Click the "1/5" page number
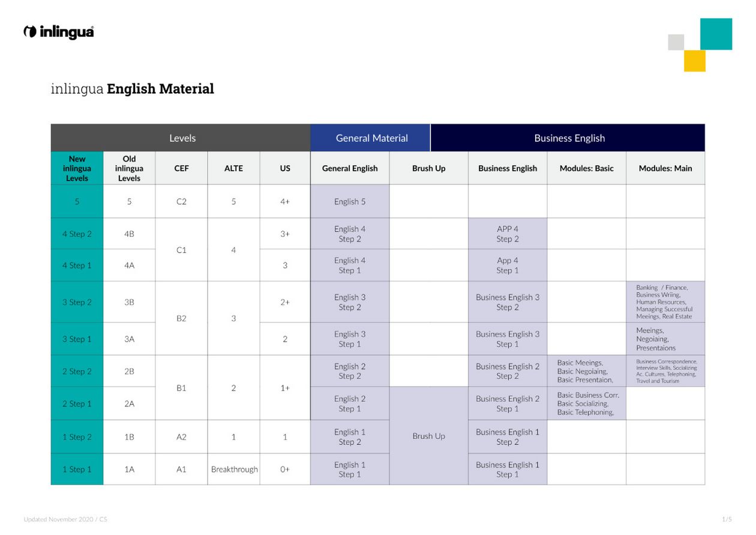This screenshot has height=535, width=756. [727, 519]
